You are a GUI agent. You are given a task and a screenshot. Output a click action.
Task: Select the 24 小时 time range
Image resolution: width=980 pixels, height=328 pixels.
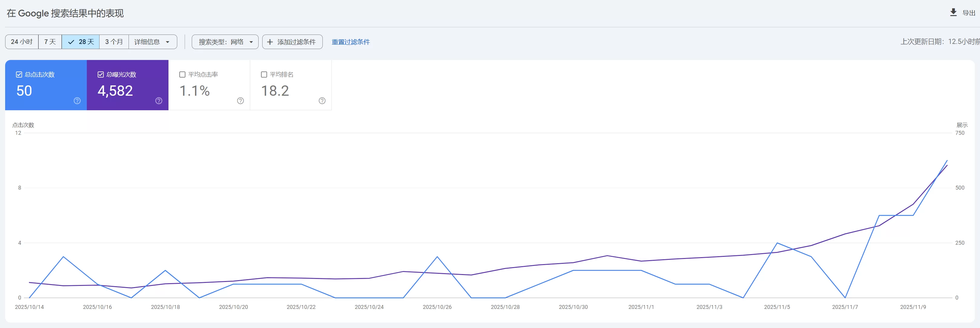(22, 42)
